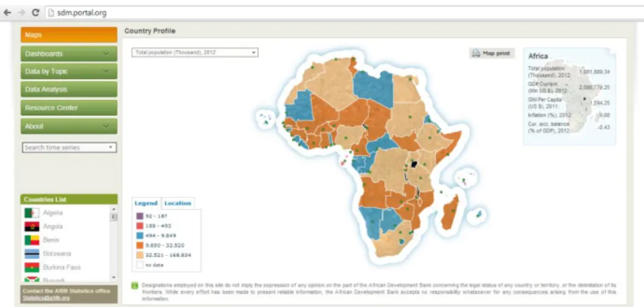Select the Botswana flag icon
The width and height of the screenshot is (644, 307).
click(x=32, y=253)
